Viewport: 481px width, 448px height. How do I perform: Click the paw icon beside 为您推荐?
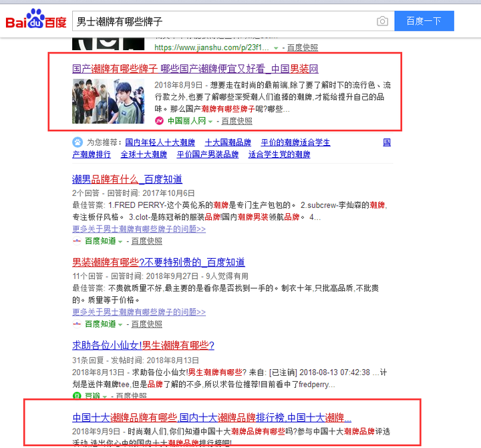click(77, 142)
